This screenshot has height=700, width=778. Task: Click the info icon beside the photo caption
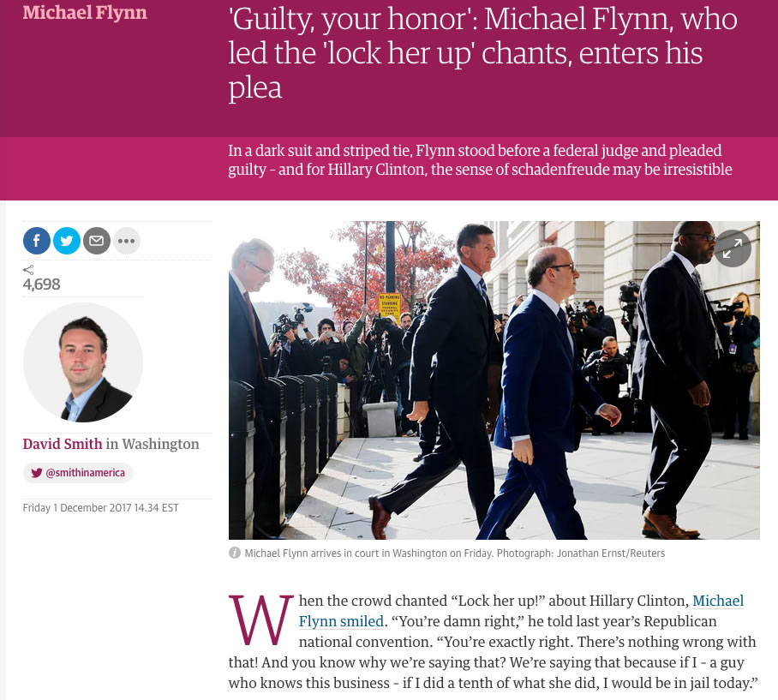pyautogui.click(x=235, y=553)
